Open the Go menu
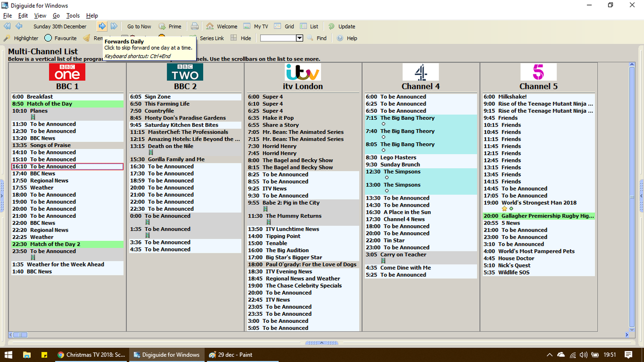Screen dimensions: 644x362 point(56,16)
